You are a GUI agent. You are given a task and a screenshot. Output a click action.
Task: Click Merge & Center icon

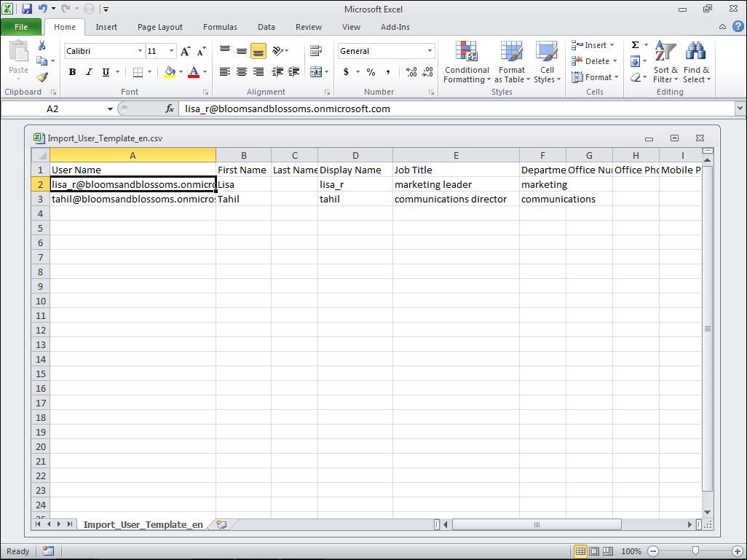pyautogui.click(x=316, y=72)
